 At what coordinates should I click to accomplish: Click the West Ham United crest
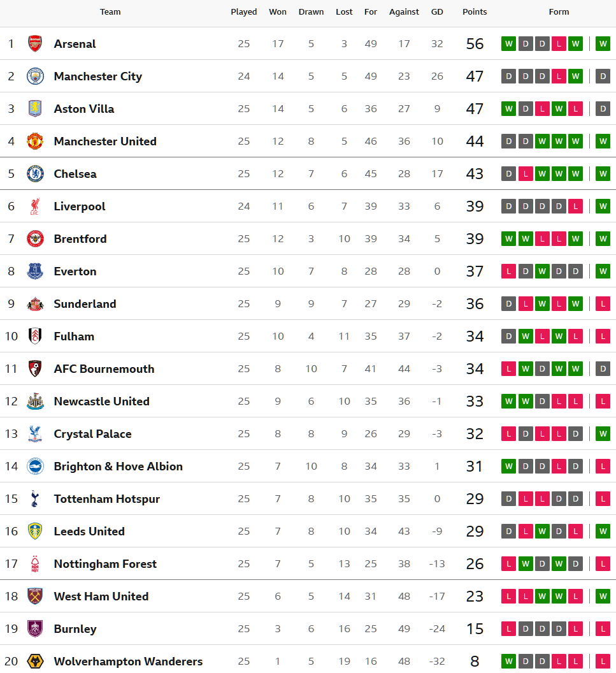pyautogui.click(x=35, y=597)
